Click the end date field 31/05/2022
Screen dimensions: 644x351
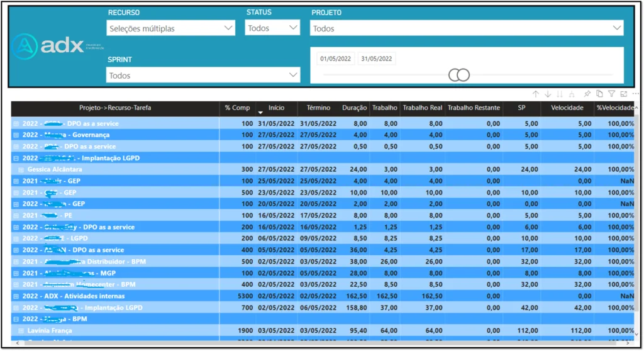coord(377,58)
